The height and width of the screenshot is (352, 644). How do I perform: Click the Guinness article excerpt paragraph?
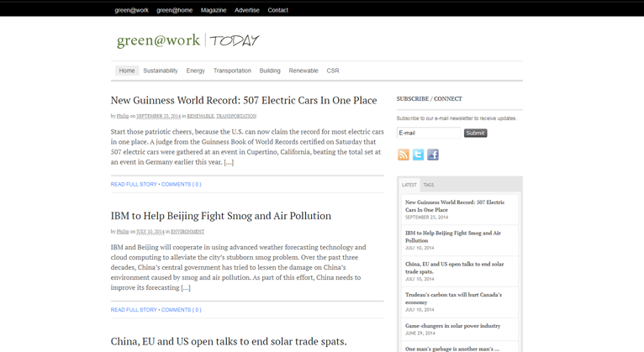247,147
